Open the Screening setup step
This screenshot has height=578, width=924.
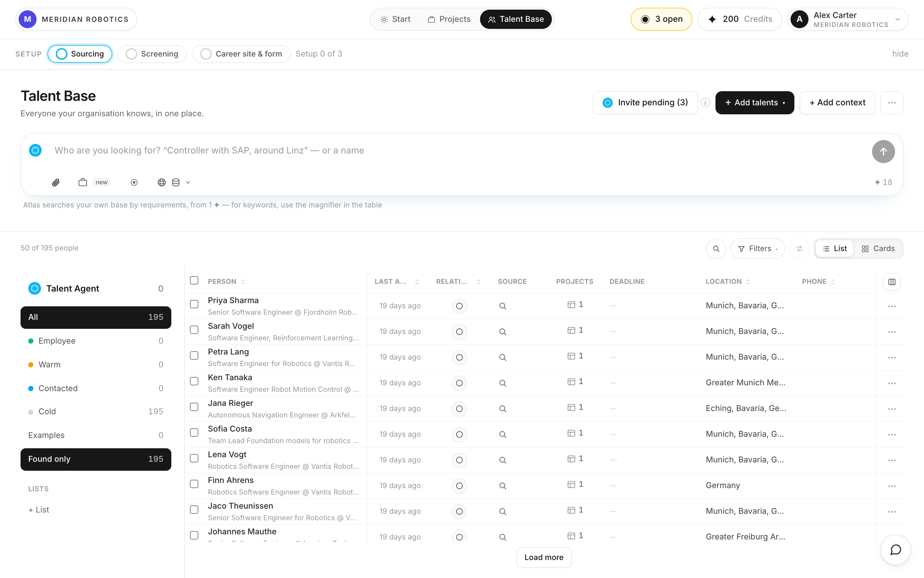(152, 54)
